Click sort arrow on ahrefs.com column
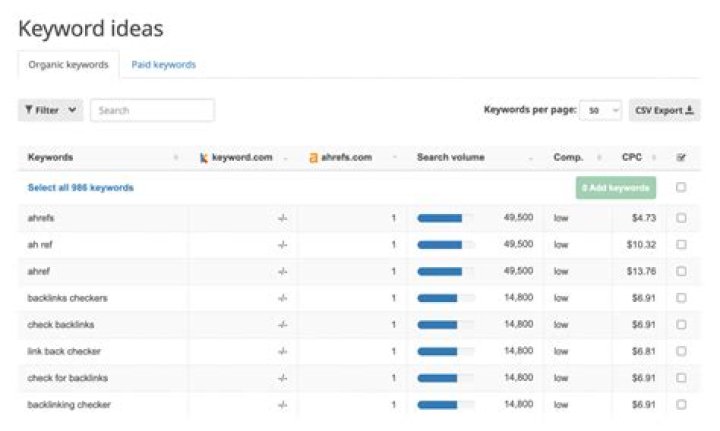The width and height of the screenshot is (720, 431). coord(394,159)
